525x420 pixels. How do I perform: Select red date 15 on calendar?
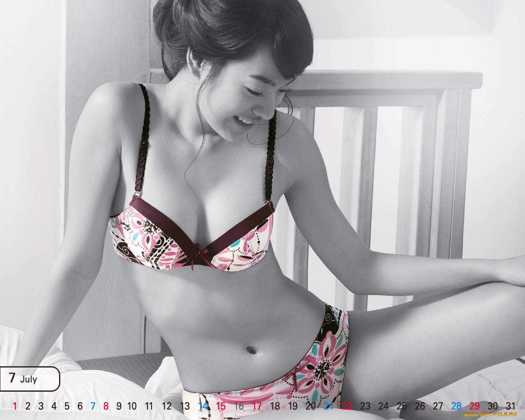pyautogui.click(x=221, y=406)
